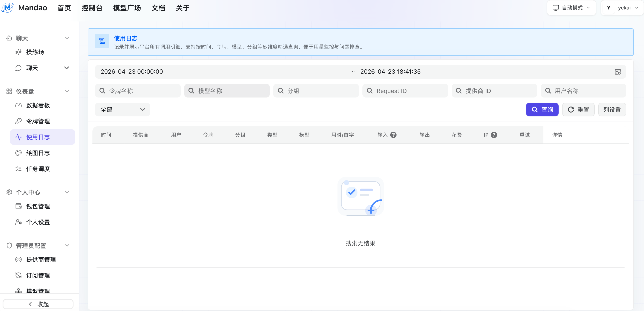Click the 详情 column header
This screenshot has width=644, height=311.
tap(557, 135)
